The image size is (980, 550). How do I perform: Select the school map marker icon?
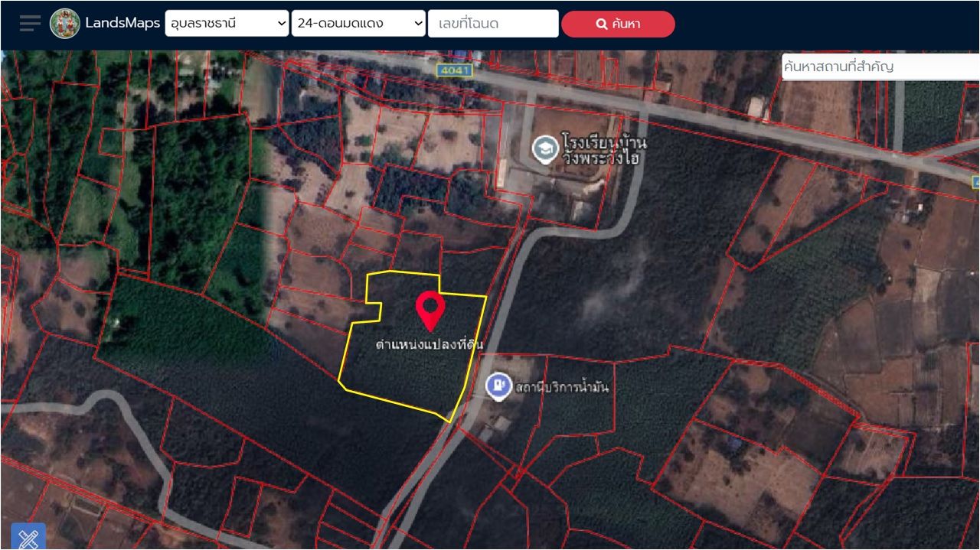tap(545, 148)
